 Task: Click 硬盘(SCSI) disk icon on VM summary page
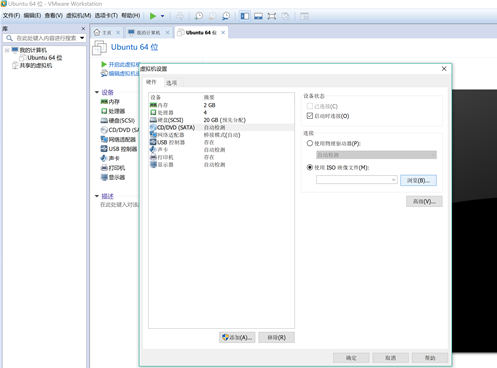(x=104, y=120)
